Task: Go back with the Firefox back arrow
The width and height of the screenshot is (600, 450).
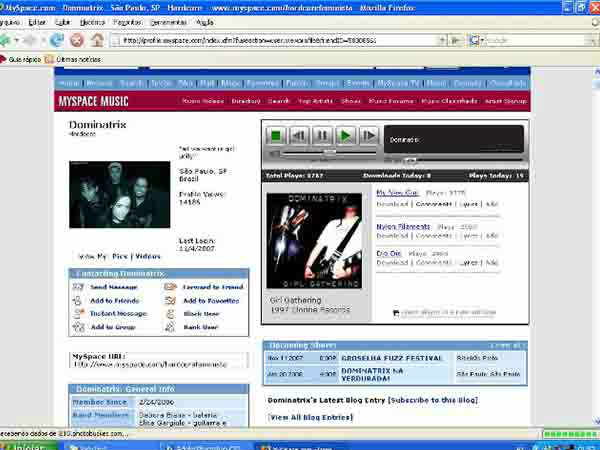Action: [5, 40]
